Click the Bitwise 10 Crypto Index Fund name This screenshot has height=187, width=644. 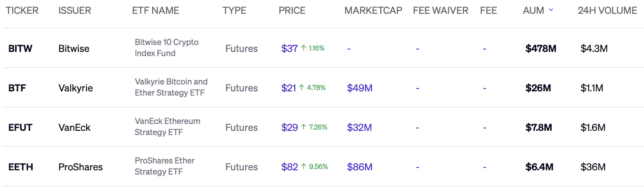[166, 47]
